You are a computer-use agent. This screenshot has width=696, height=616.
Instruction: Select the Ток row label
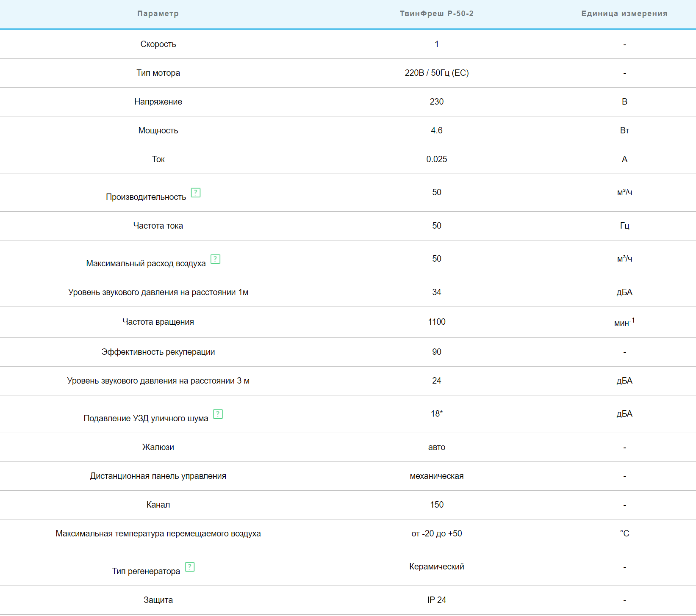point(158,159)
